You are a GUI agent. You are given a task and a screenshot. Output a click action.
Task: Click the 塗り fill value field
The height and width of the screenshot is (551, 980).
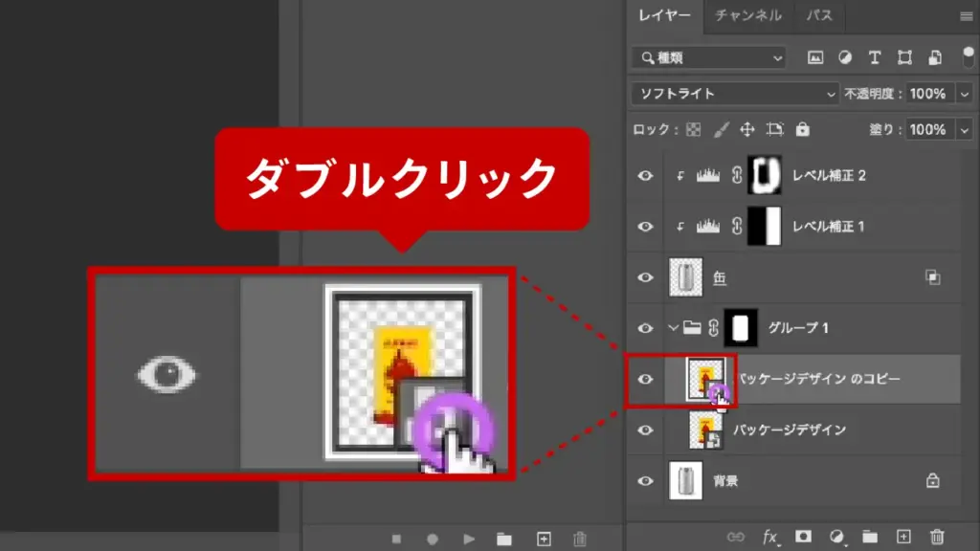(926, 129)
